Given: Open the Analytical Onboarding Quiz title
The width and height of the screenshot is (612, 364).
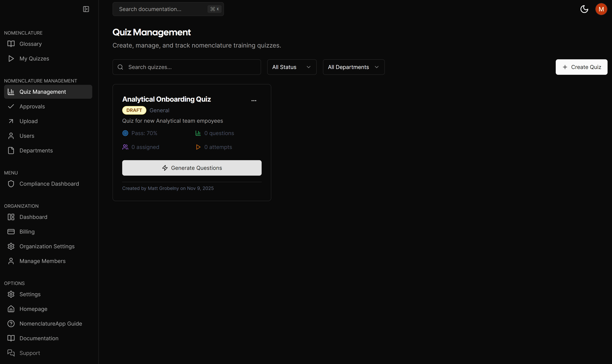Looking at the screenshot, I should [166, 99].
